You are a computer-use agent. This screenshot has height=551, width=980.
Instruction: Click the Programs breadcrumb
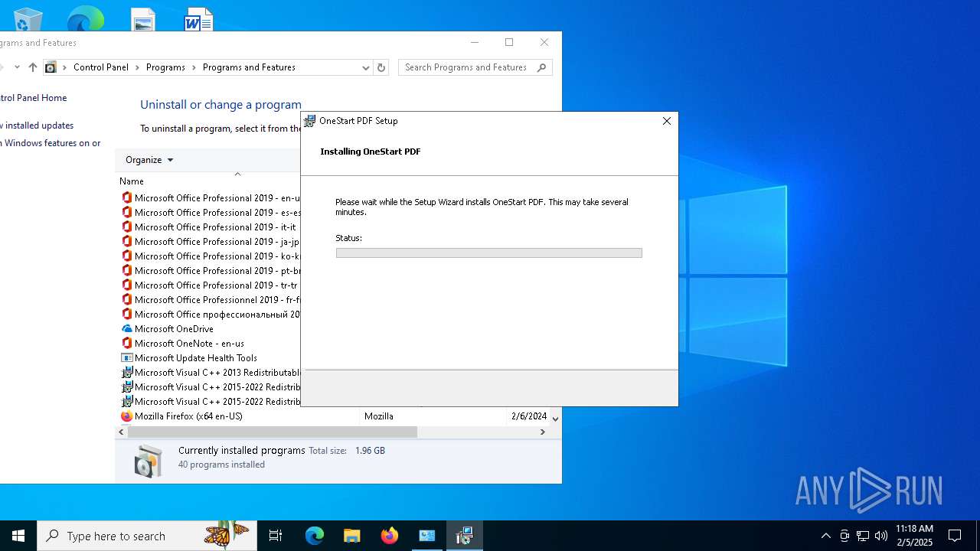165,67
